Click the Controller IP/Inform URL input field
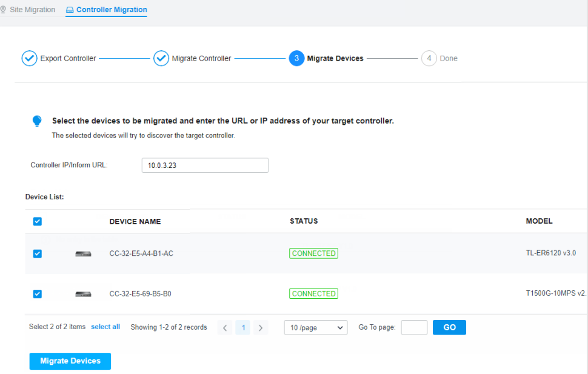Screen dimensions: 588x374 [205, 165]
